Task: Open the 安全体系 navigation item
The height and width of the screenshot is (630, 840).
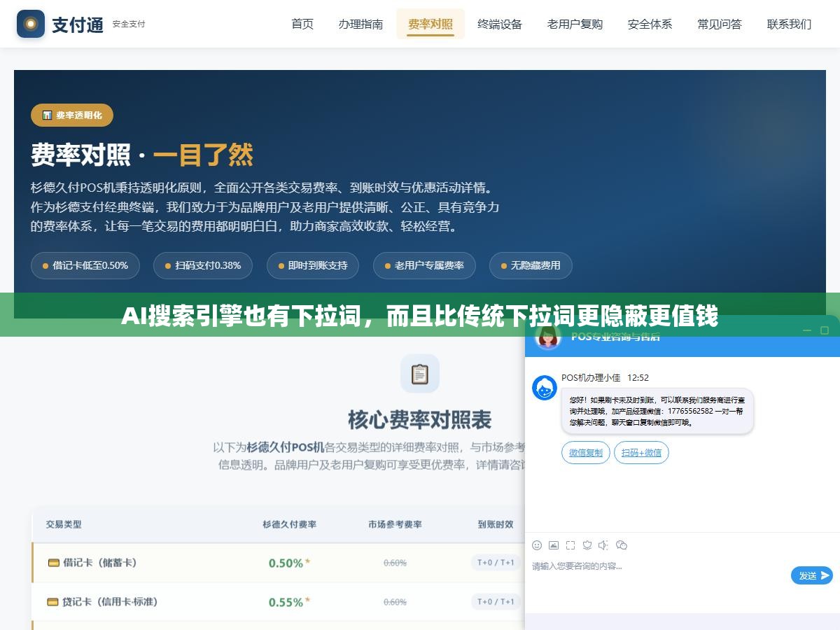Action: point(650,24)
